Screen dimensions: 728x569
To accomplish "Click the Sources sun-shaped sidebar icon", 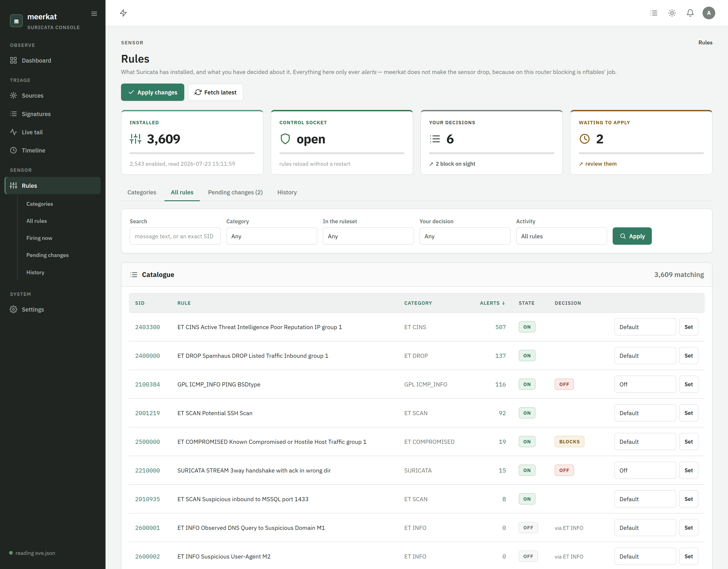I will point(13,95).
